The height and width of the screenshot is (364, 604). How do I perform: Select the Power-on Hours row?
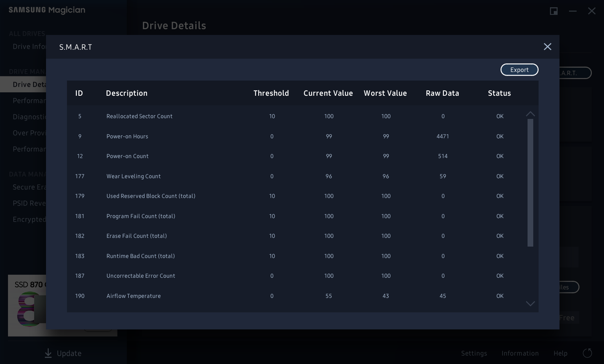(296, 136)
